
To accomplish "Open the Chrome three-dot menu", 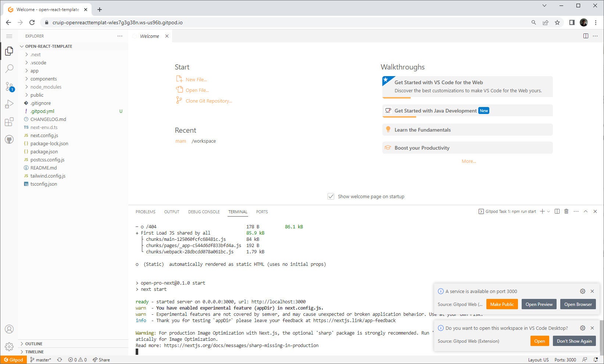I will tap(596, 22).
